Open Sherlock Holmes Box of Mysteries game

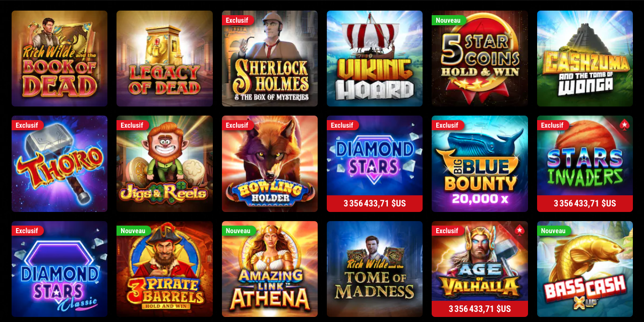pyautogui.click(x=270, y=59)
